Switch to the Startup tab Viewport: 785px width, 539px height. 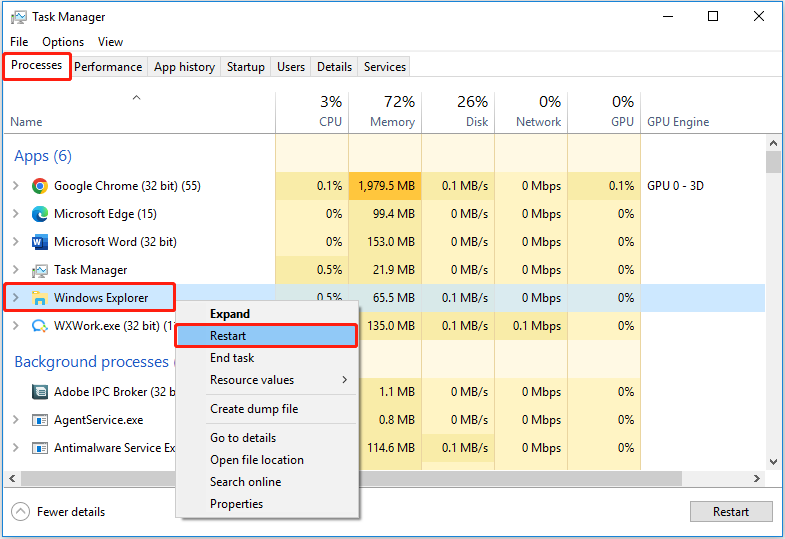pyautogui.click(x=245, y=67)
